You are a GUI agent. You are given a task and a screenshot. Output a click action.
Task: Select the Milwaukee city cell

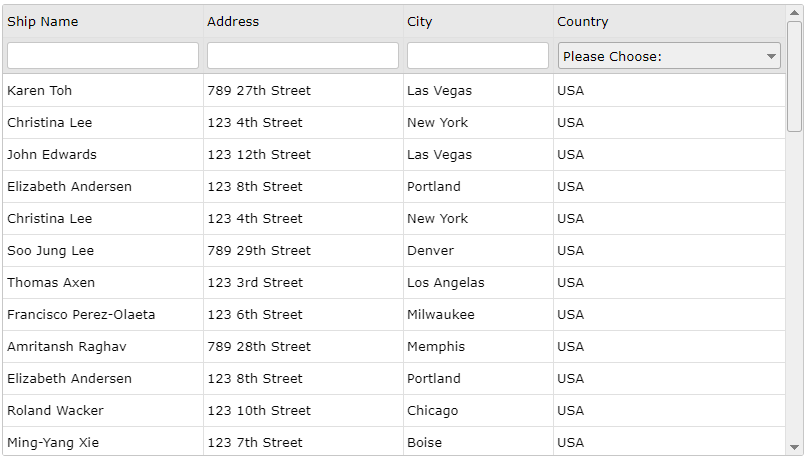pyautogui.click(x=478, y=315)
